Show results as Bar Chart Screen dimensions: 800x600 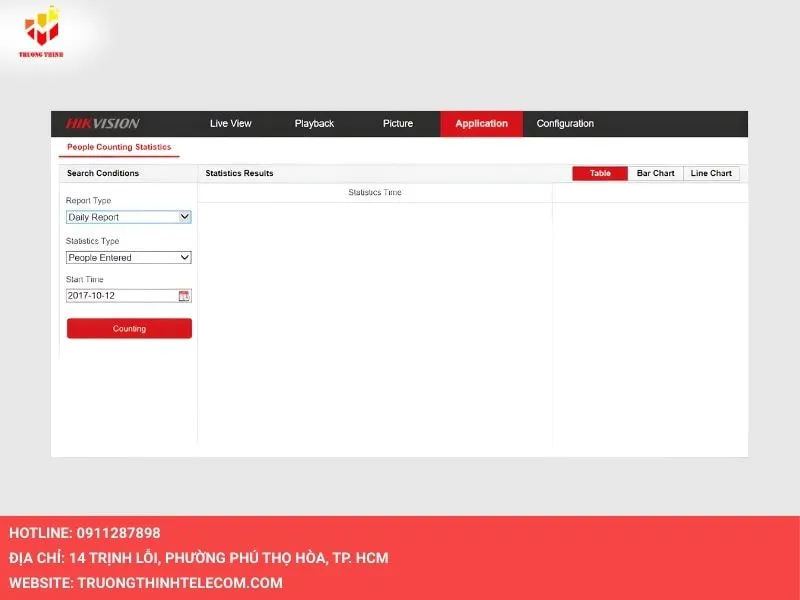point(656,173)
